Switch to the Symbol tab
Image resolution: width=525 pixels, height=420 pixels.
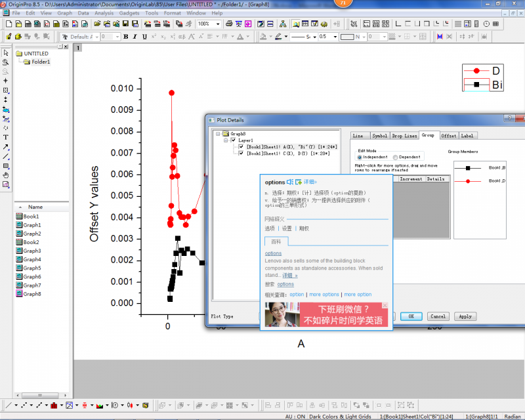(380, 136)
